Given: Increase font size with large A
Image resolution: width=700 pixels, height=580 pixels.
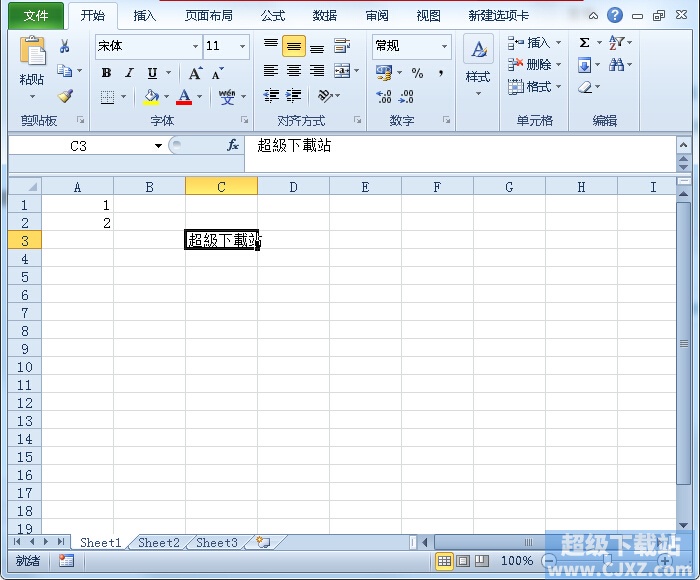Looking at the screenshot, I should pos(195,73).
